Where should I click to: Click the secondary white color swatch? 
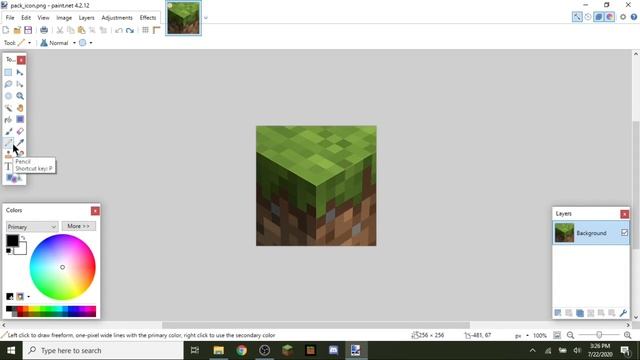click(22, 249)
